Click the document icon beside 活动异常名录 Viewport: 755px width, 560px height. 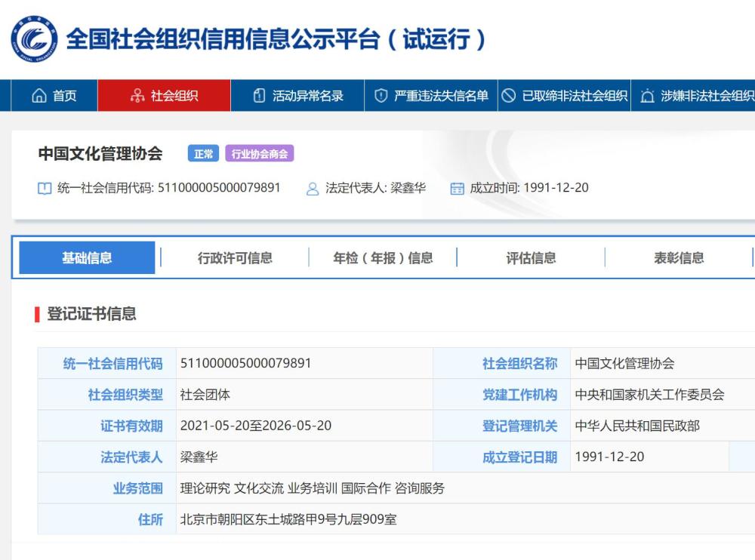pos(259,96)
